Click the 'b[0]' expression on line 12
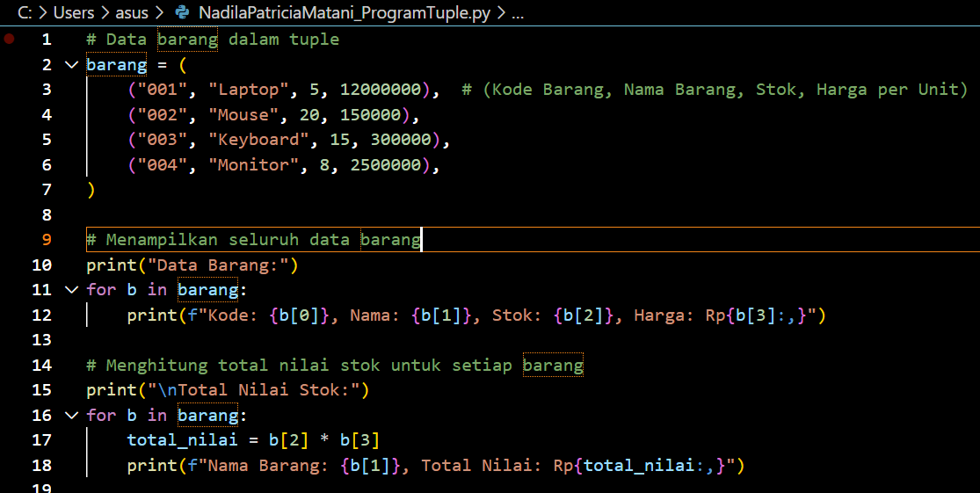The height and width of the screenshot is (493, 980). coord(300,315)
